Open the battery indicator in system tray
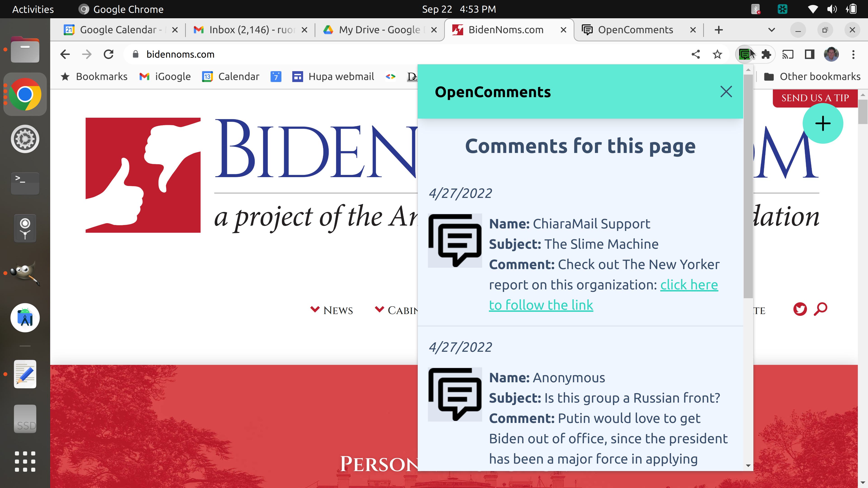 (851, 9)
